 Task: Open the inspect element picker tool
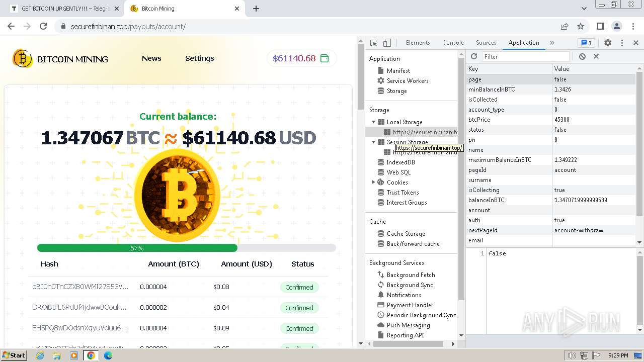[373, 43]
